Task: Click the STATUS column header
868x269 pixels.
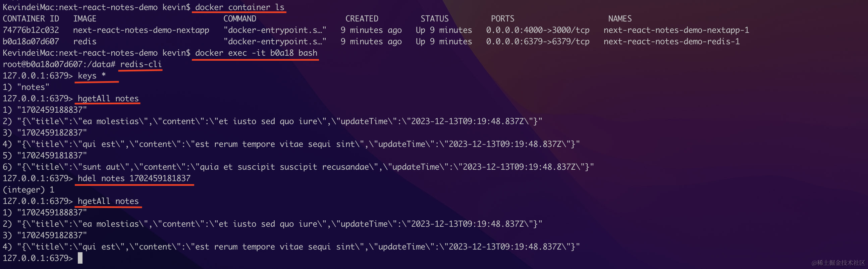Action: point(434,18)
